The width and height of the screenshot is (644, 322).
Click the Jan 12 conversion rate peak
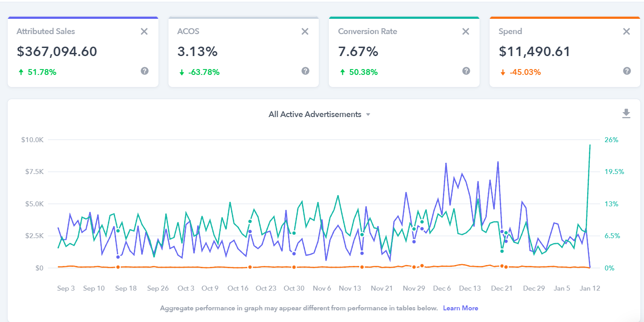(x=590, y=145)
